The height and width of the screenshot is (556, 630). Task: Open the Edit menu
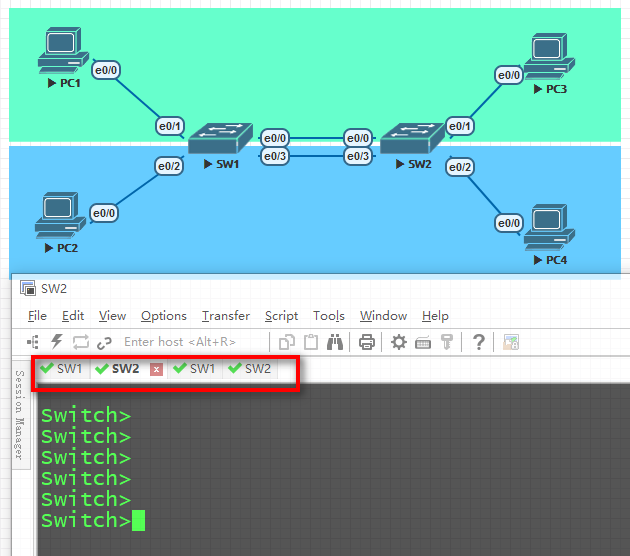point(73,316)
